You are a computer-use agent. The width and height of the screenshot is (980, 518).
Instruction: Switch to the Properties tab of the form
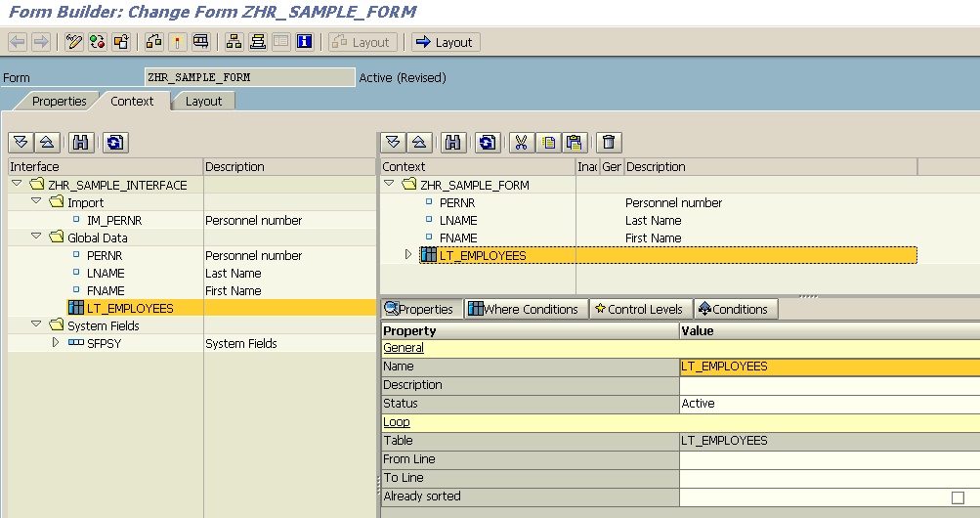point(59,101)
